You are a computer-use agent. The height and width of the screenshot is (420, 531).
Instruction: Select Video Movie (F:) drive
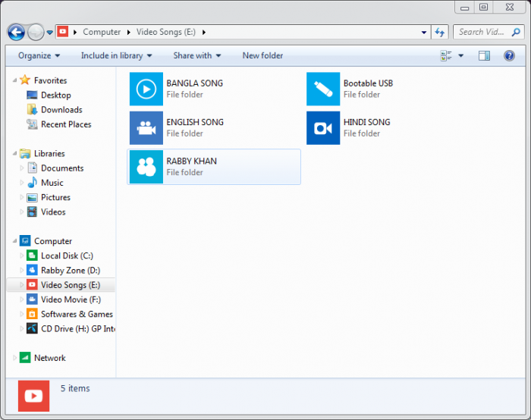(x=71, y=299)
